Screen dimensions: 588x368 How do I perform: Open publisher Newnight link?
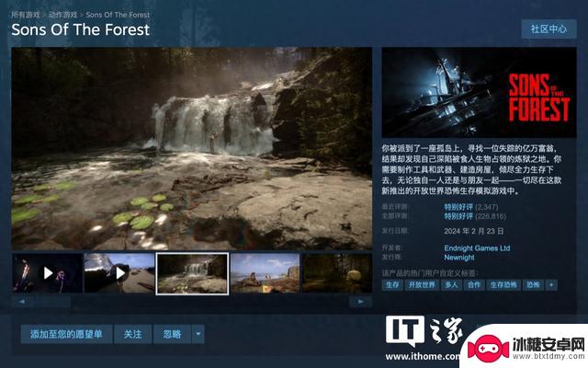pos(459,258)
